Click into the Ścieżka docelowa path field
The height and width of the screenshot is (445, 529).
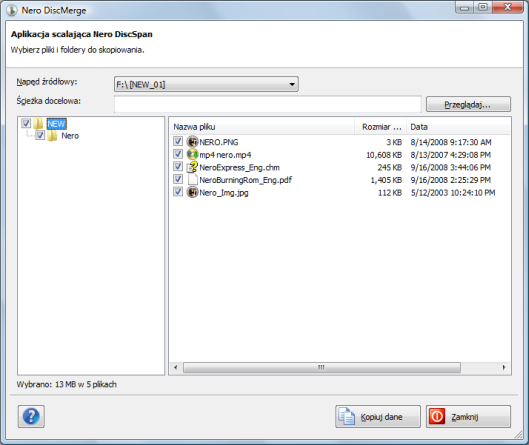268,104
